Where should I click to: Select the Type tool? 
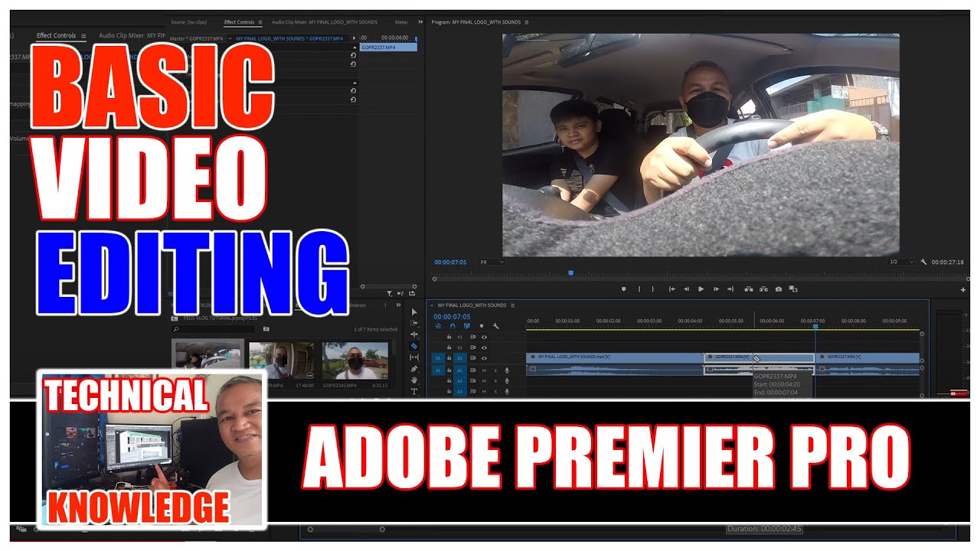click(x=414, y=392)
